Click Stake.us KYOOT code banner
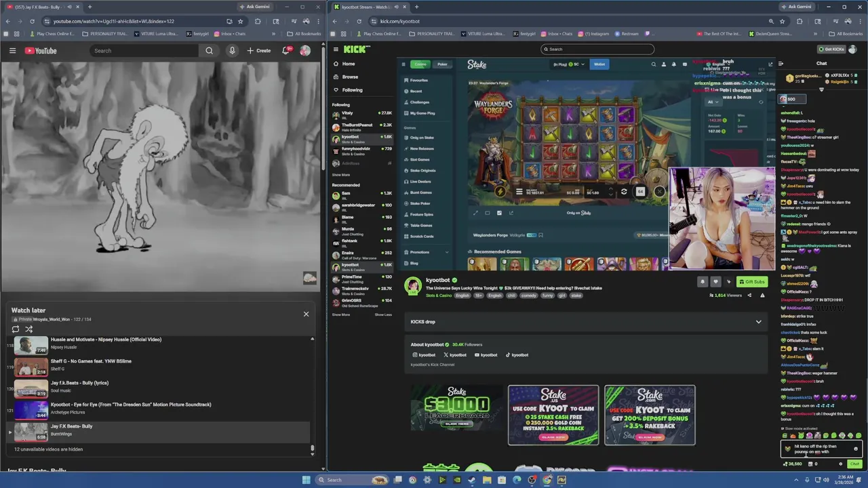 pos(553,415)
